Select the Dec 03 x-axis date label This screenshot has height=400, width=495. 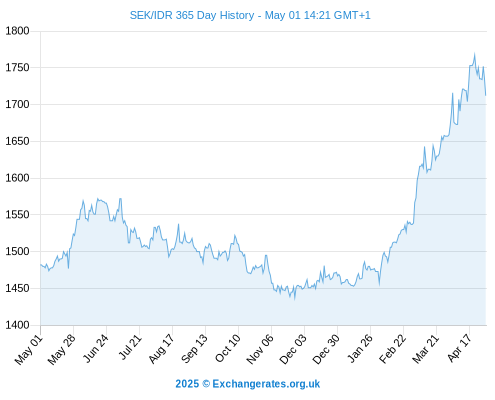[293, 349]
